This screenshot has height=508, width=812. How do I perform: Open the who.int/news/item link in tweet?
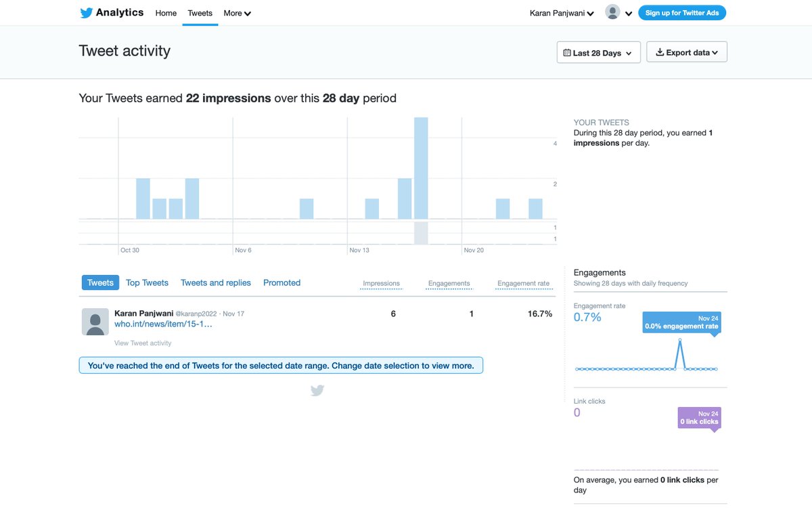(163, 324)
